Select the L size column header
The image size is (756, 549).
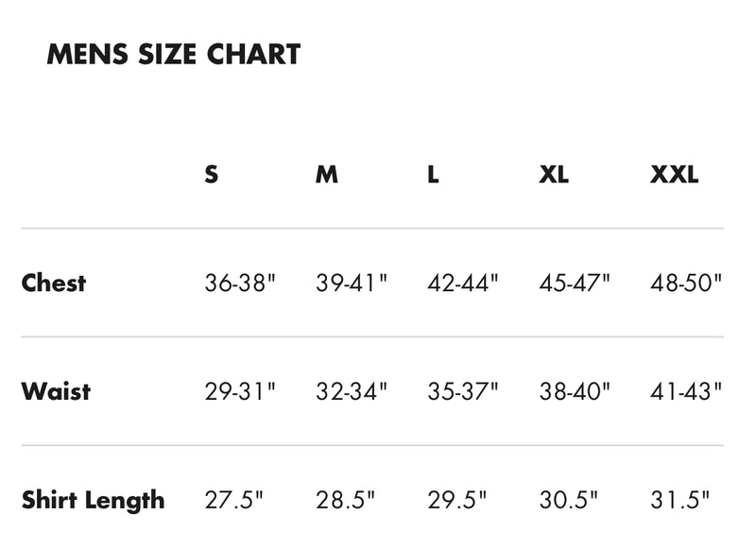[x=433, y=174]
